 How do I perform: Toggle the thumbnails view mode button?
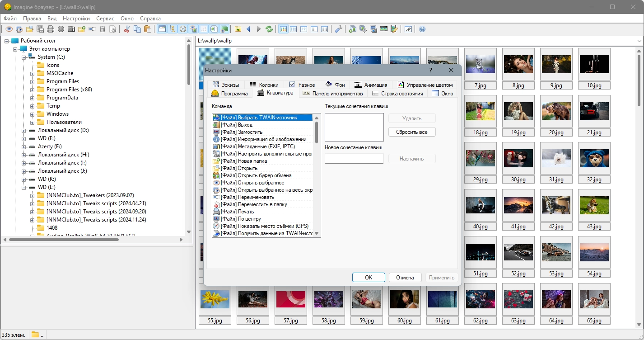tap(283, 29)
